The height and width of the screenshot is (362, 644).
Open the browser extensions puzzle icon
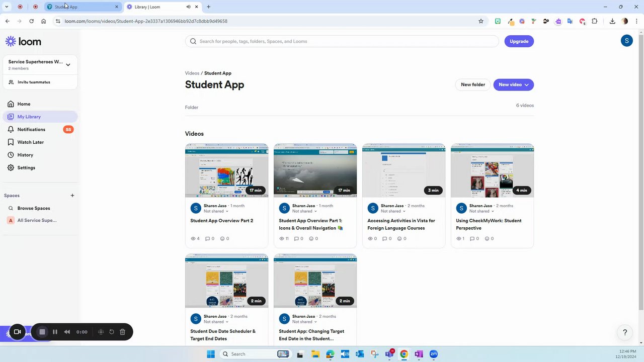tap(595, 21)
